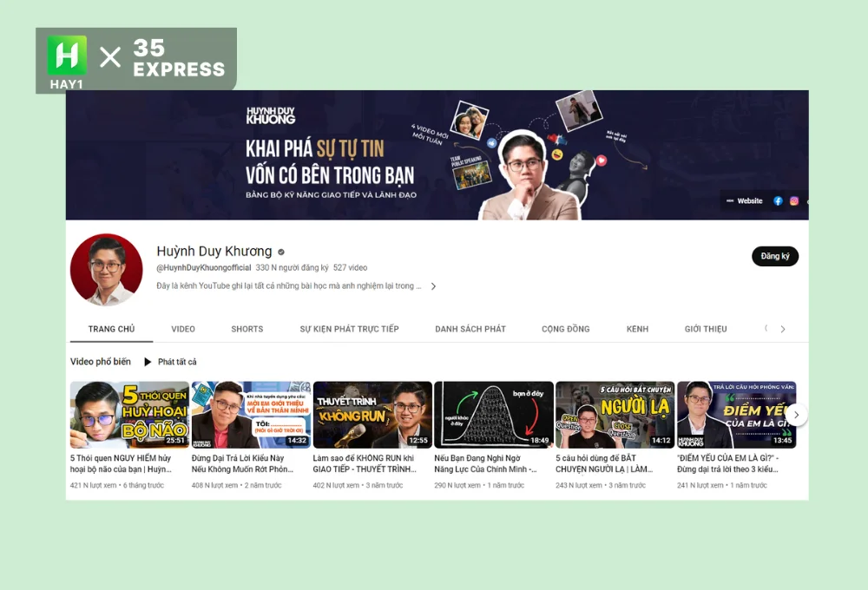868x590 pixels.
Task: Click title 'Đừng Dại Trả Lời Kiểu Này'
Action: (242, 463)
